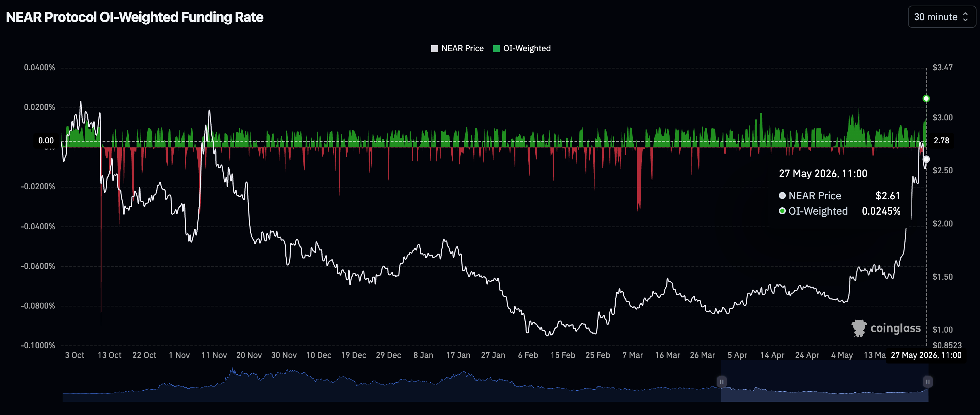Viewport: 980px width, 415px height.
Task: Click the '27 Jan' date label
Action: [x=493, y=355]
